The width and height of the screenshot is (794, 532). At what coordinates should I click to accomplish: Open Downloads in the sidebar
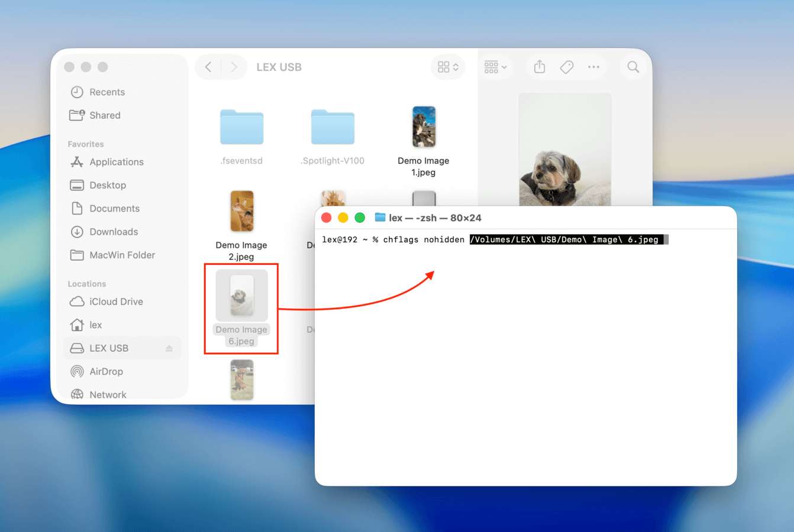click(x=113, y=232)
